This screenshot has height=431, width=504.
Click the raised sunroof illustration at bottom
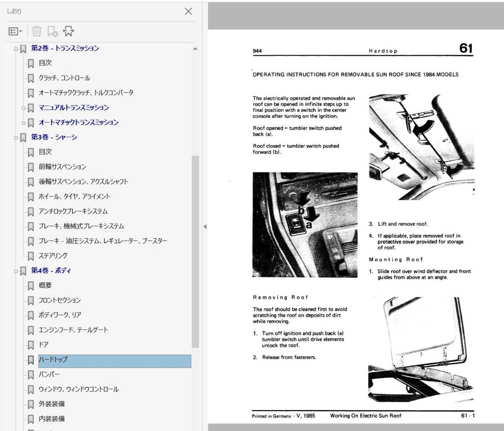[x=420, y=350]
